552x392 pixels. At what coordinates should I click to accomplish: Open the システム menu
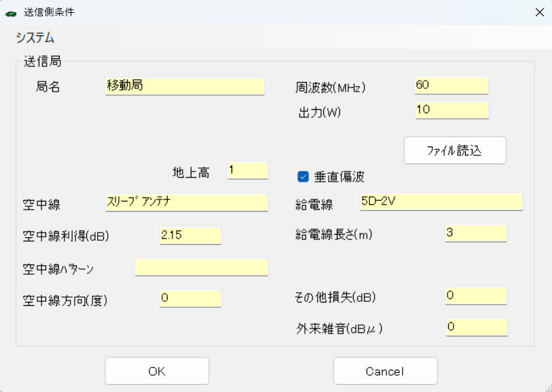pyautogui.click(x=35, y=38)
